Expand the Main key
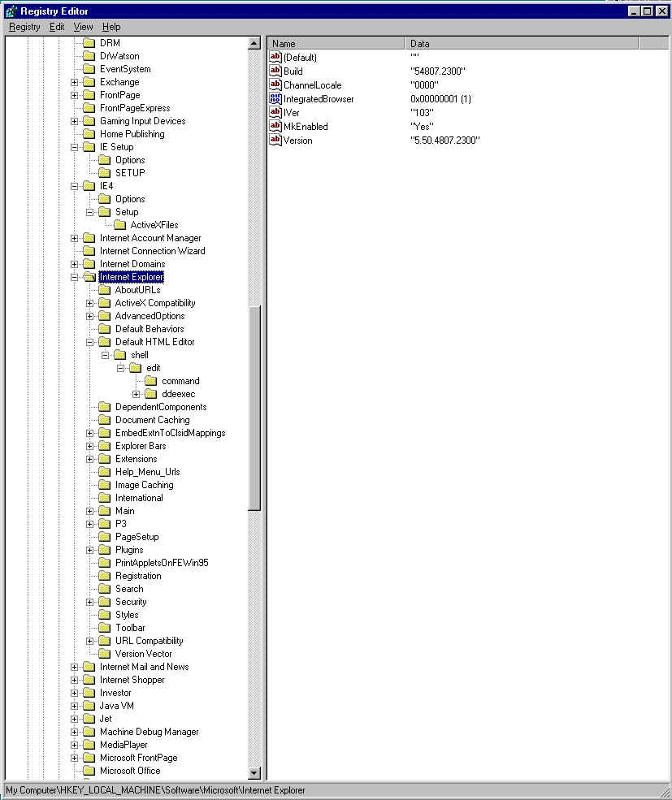 [90, 511]
